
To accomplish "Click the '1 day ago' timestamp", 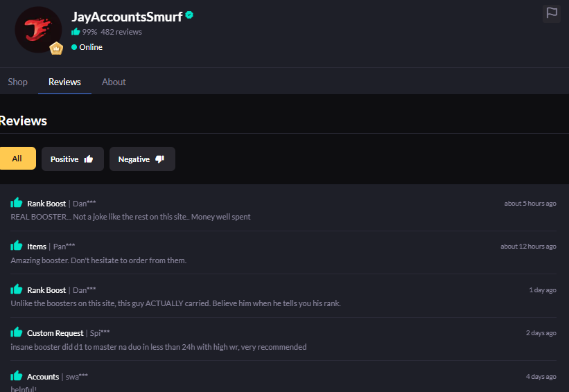I will coord(543,289).
